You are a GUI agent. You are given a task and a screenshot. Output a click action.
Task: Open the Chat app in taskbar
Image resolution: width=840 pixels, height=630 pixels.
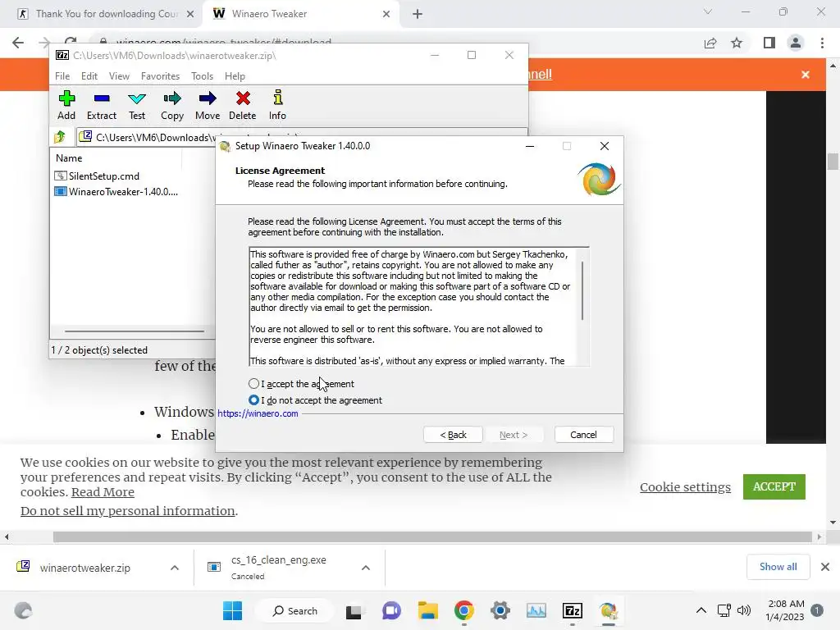point(391,610)
